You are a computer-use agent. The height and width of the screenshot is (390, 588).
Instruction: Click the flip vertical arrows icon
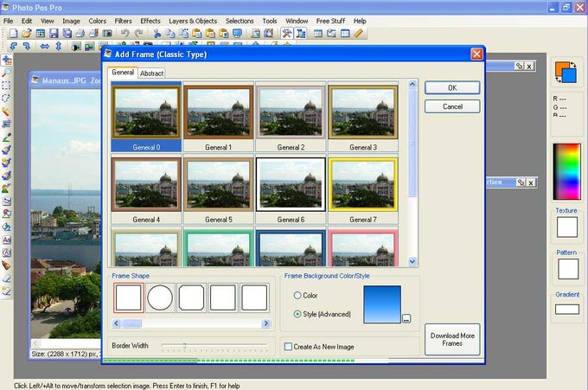pos(59,47)
